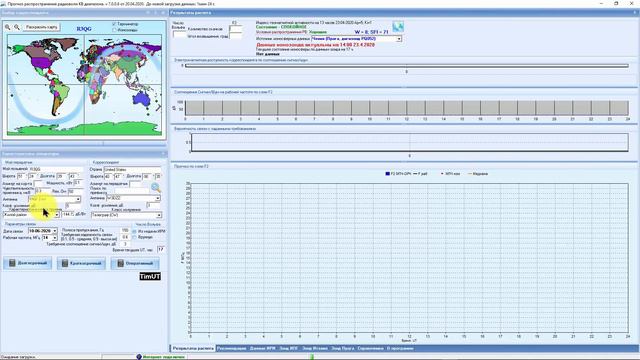Viewport: 640px width, 360px height.
Task: Open my transmitter antenna dropdown
Action: 78,199
